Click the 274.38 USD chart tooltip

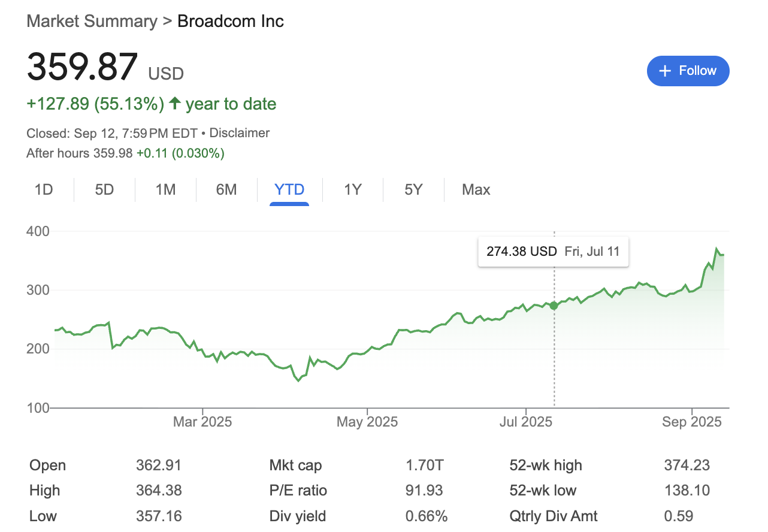pos(553,252)
